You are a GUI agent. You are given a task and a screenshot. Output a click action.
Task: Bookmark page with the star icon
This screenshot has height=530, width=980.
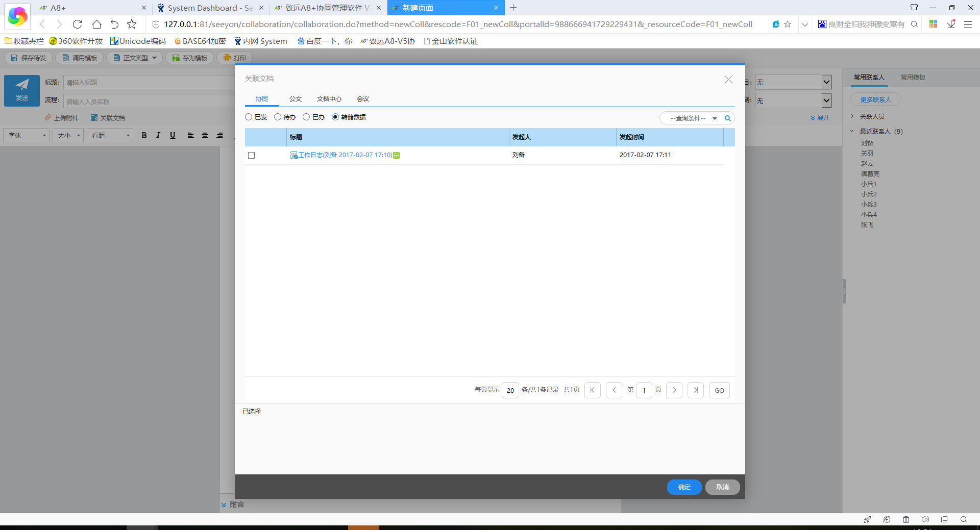(x=132, y=24)
